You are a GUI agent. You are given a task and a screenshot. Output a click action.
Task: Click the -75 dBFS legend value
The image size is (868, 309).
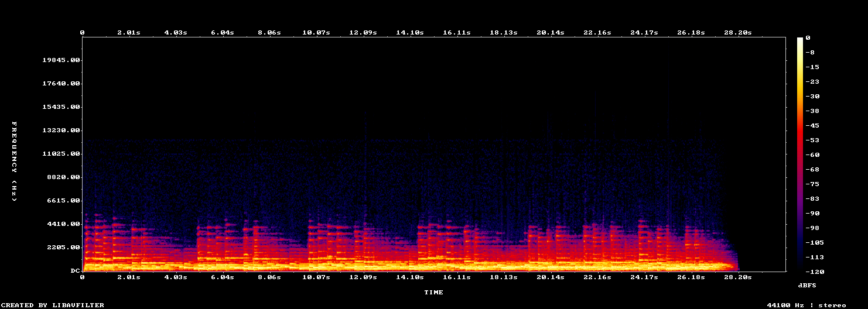812,184
